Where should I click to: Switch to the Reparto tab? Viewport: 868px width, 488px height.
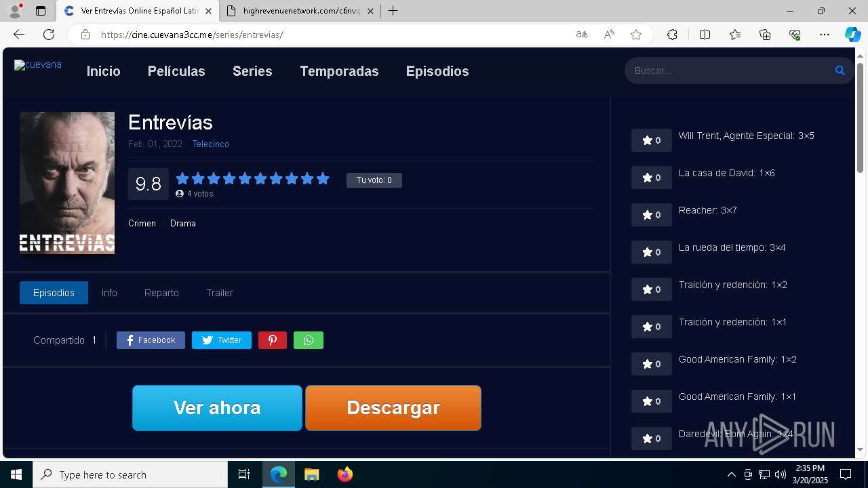click(x=161, y=293)
